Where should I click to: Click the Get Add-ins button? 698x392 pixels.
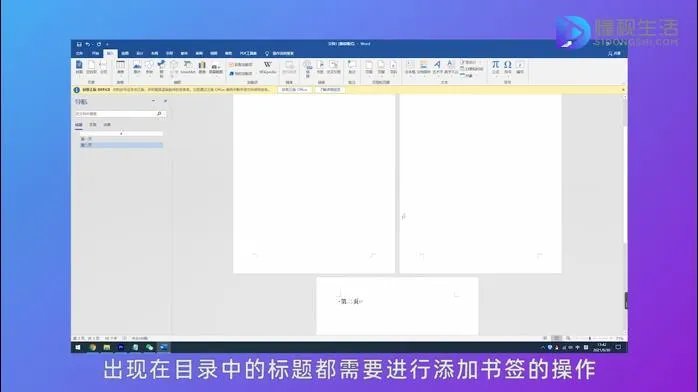coord(241,65)
